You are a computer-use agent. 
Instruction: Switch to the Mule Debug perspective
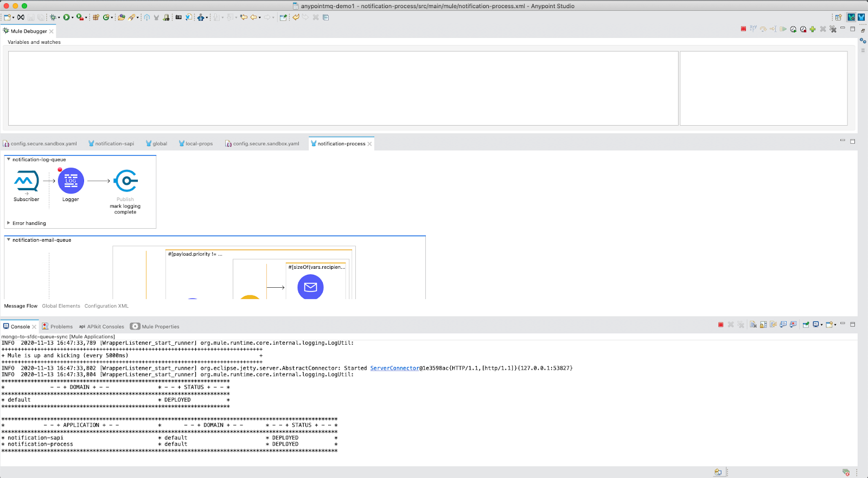(851, 17)
